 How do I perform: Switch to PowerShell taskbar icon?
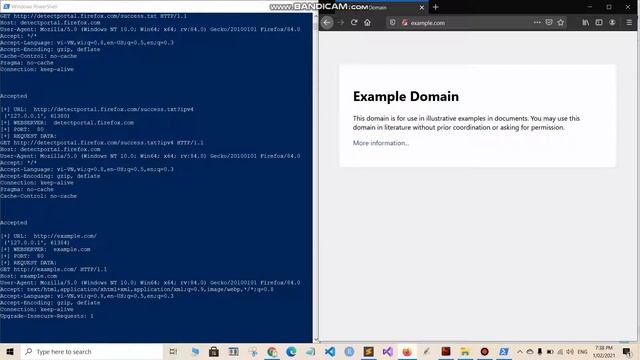pyautogui.click(x=504, y=351)
